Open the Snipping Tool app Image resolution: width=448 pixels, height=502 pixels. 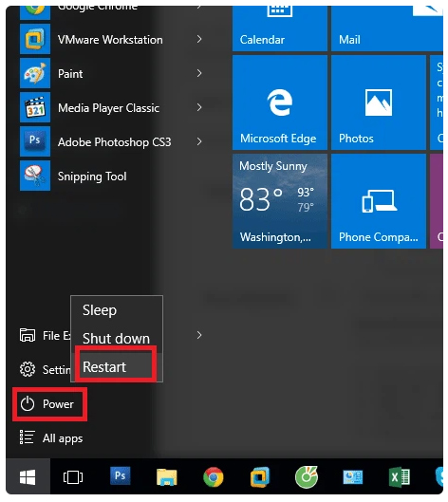click(110, 176)
